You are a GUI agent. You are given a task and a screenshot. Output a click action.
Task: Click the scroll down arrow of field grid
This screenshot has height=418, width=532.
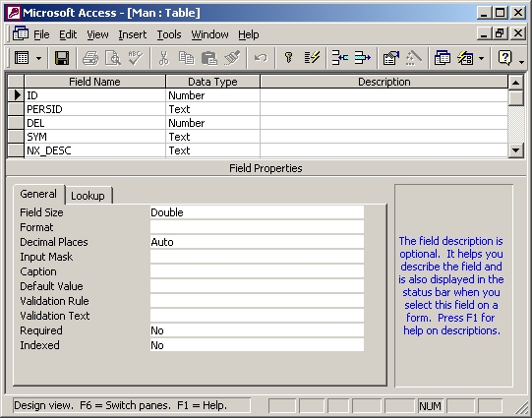515,149
